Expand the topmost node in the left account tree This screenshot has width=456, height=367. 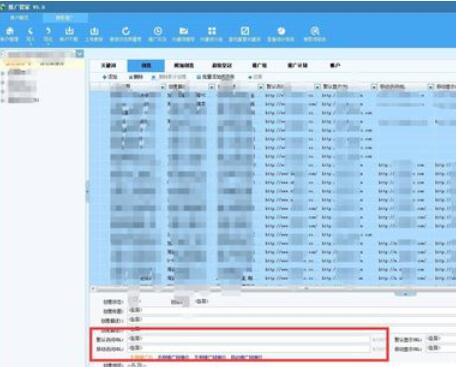3,73
